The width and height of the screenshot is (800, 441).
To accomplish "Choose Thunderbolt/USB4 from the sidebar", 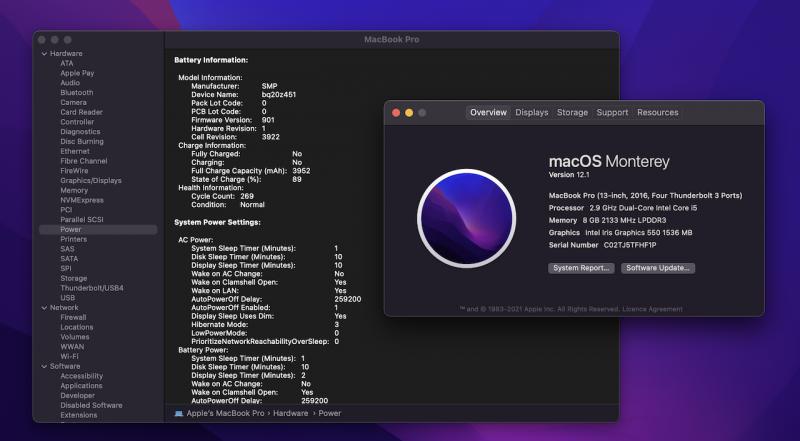I will click(x=92, y=288).
